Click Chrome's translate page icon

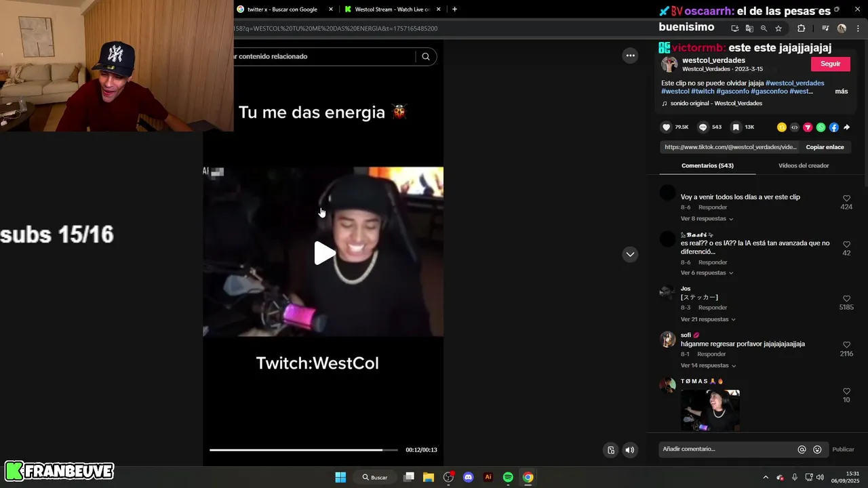coord(749,28)
